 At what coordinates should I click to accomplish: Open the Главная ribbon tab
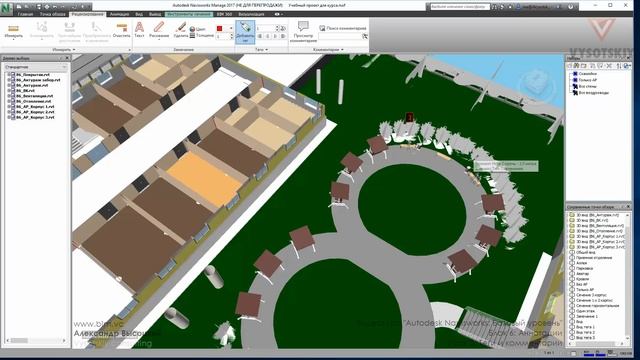tap(25, 14)
